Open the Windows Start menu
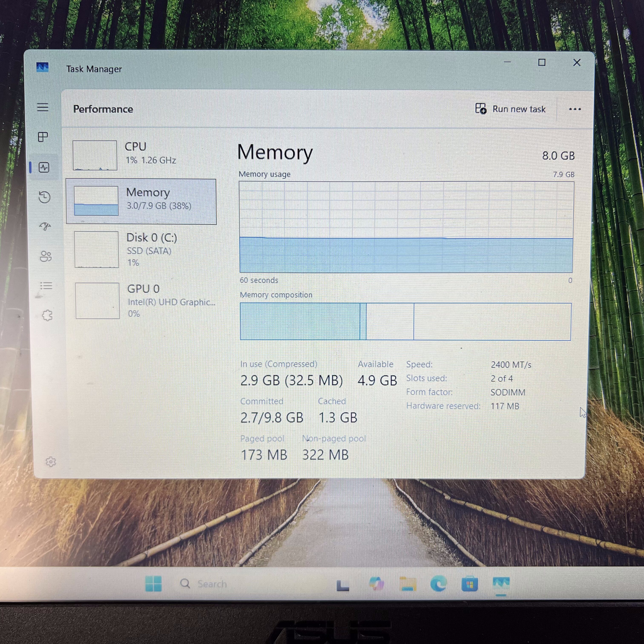 pos(154,584)
